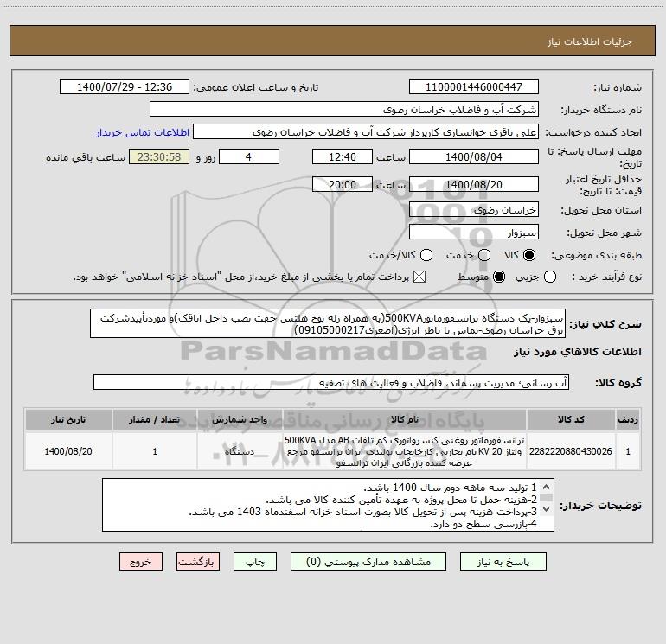Click the price validity time 20:00 field
The image size is (666, 644).
(x=343, y=184)
